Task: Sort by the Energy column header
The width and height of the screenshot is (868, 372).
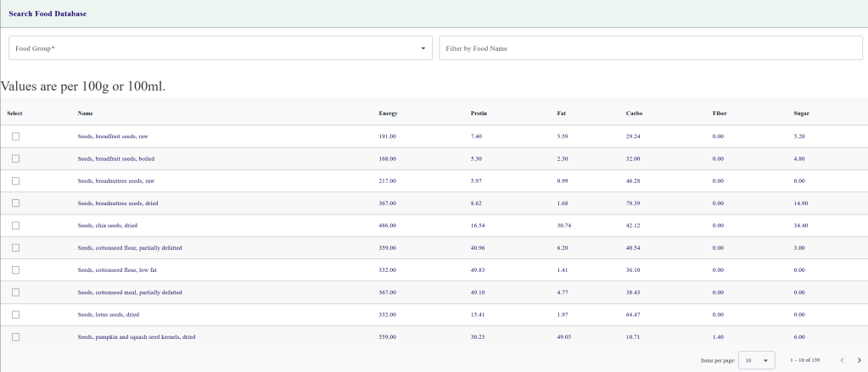Action: (388, 114)
